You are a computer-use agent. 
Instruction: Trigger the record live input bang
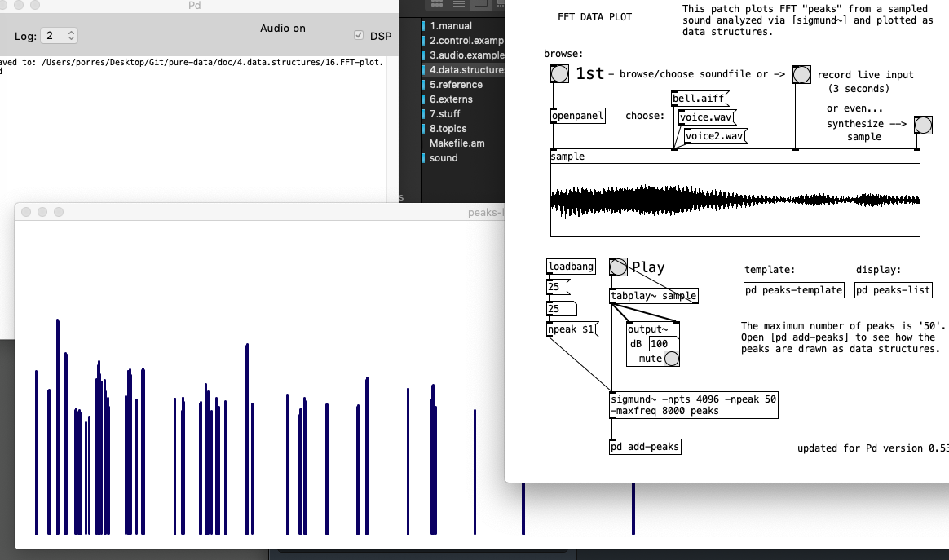pos(801,73)
